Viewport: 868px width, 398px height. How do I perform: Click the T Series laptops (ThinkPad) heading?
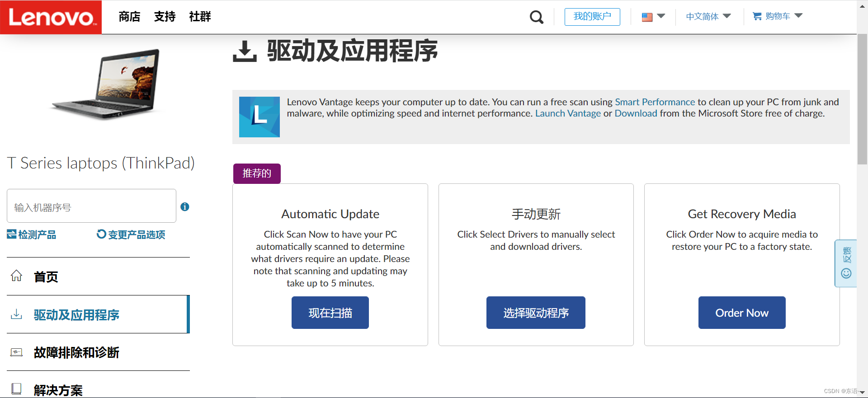[x=101, y=163]
